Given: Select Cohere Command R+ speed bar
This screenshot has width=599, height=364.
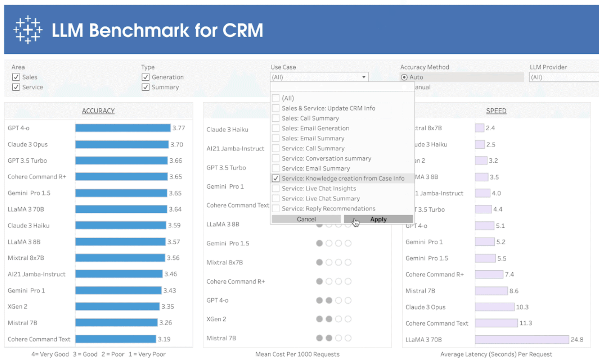Looking at the screenshot, I should pyautogui.click(x=489, y=274).
